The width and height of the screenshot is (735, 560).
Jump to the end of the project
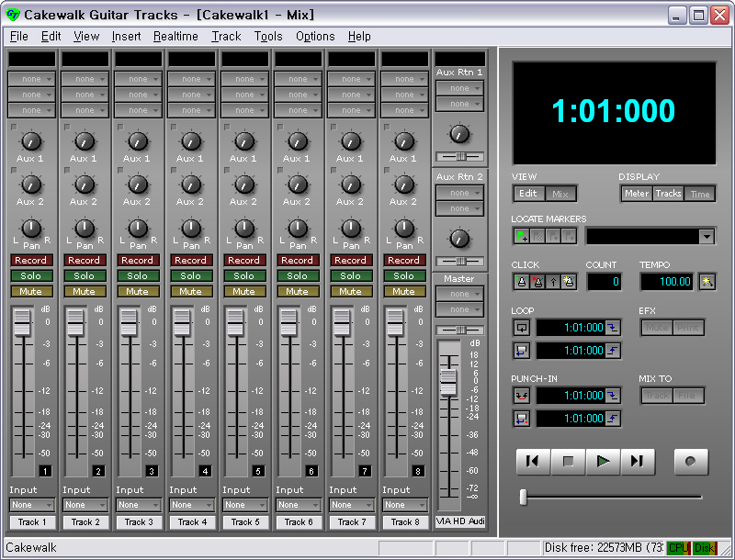coord(638,462)
